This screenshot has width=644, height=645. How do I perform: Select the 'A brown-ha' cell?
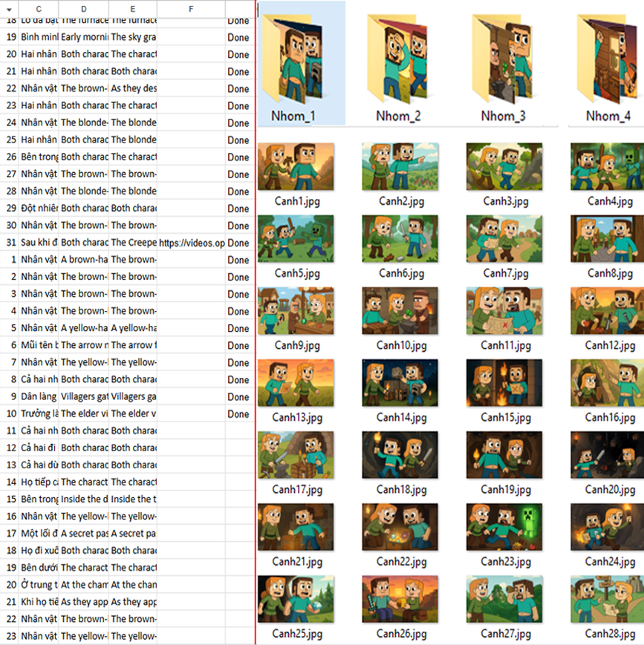click(x=84, y=260)
